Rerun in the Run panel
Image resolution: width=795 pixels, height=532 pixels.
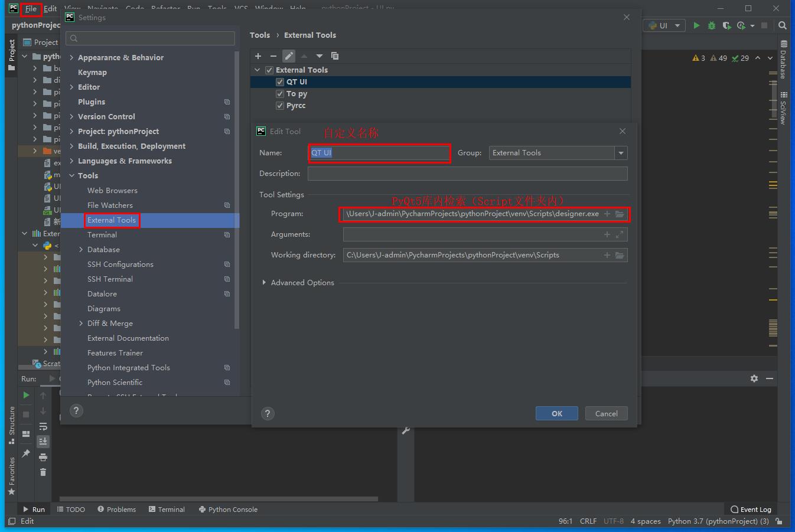click(26, 395)
